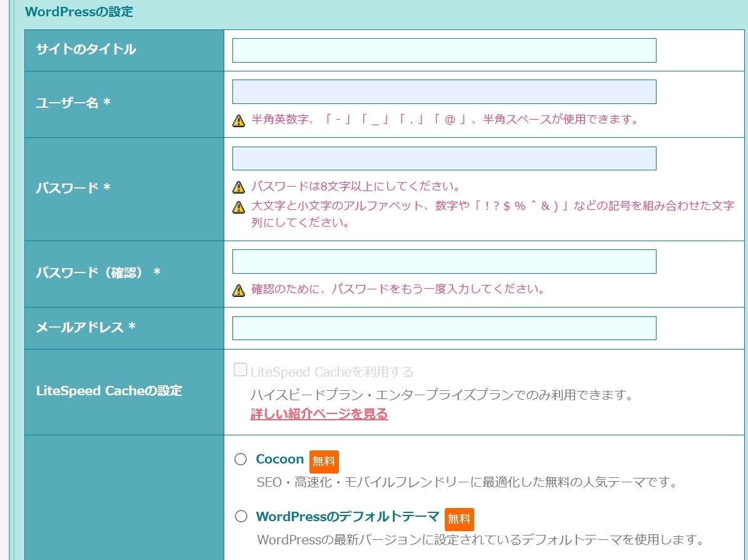Click the 大文字と小文字のアルファベット hint text
Screen dimensions: 748x560
493,214
